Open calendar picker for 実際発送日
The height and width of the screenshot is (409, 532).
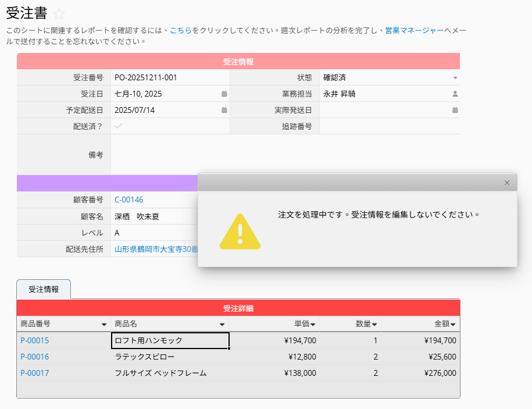pyautogui.click(x=455, y=110)
